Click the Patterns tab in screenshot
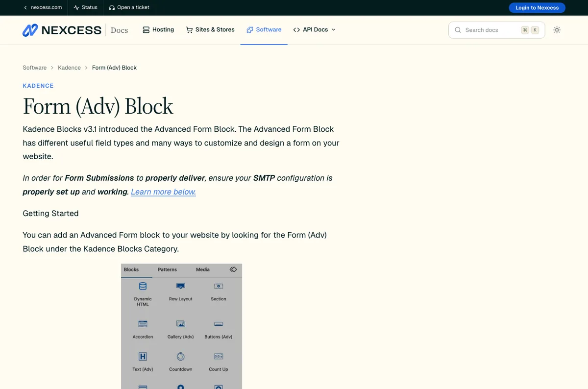Image resolution: width=588 pixels, height=389 pixels. [x=167, y=269]
